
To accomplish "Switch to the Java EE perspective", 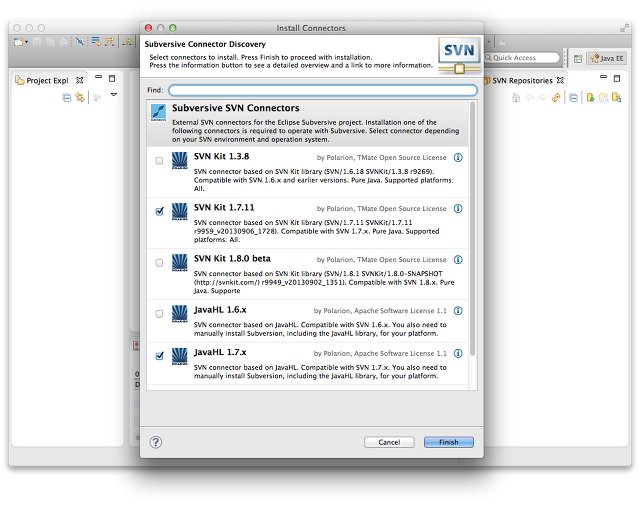I will 607,58.
